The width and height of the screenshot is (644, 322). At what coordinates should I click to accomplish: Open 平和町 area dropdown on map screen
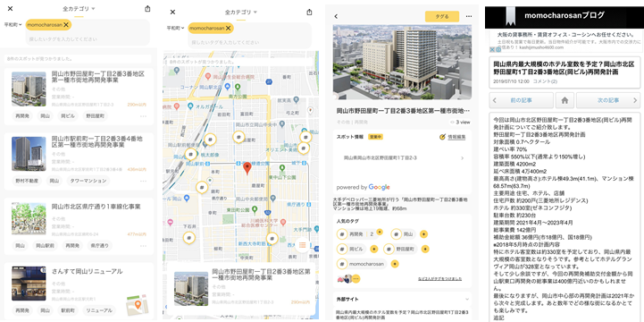tap(175, 29)
